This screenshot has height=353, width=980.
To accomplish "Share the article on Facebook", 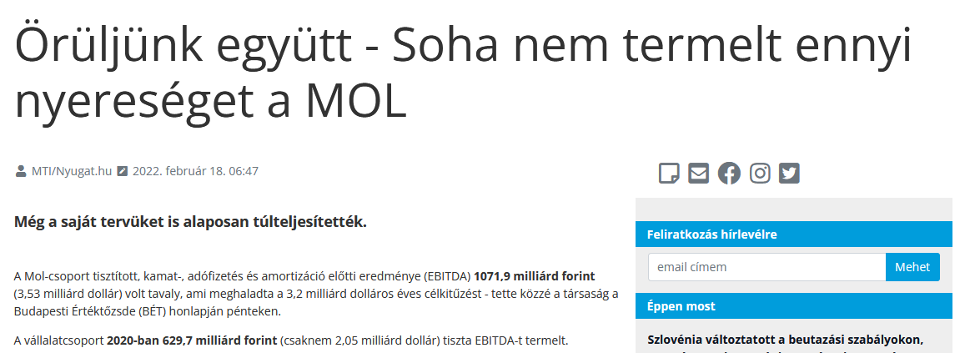I will [729, 173].
